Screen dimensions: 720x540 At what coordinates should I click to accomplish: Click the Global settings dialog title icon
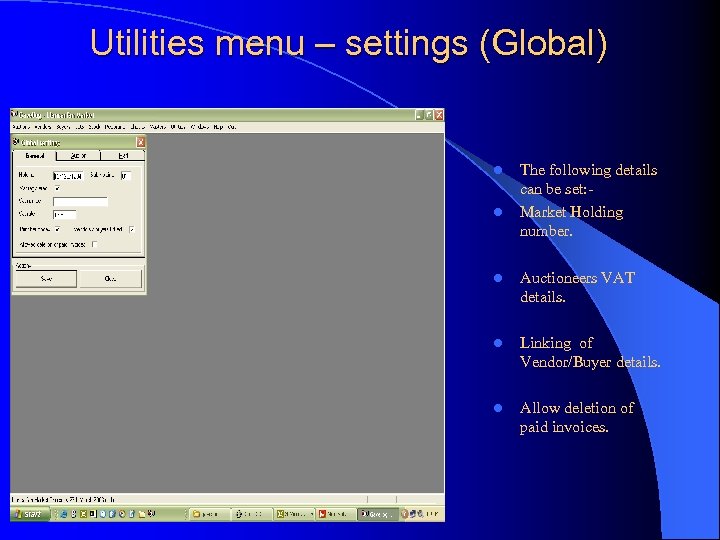[x=17, y=142]
